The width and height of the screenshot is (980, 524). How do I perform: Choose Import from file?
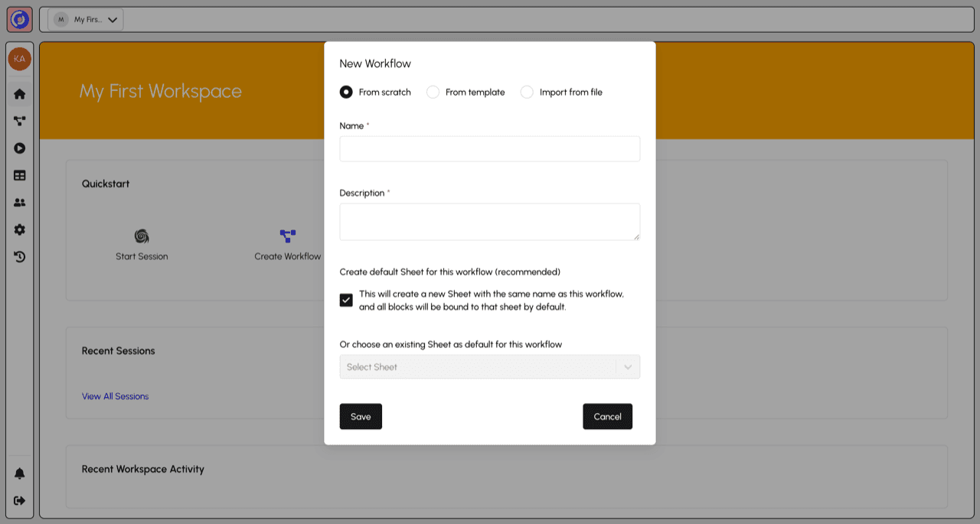pos(527,91)
